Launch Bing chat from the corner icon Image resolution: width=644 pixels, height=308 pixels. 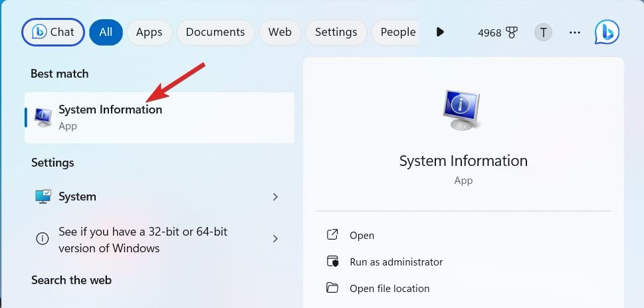[607, 32]
